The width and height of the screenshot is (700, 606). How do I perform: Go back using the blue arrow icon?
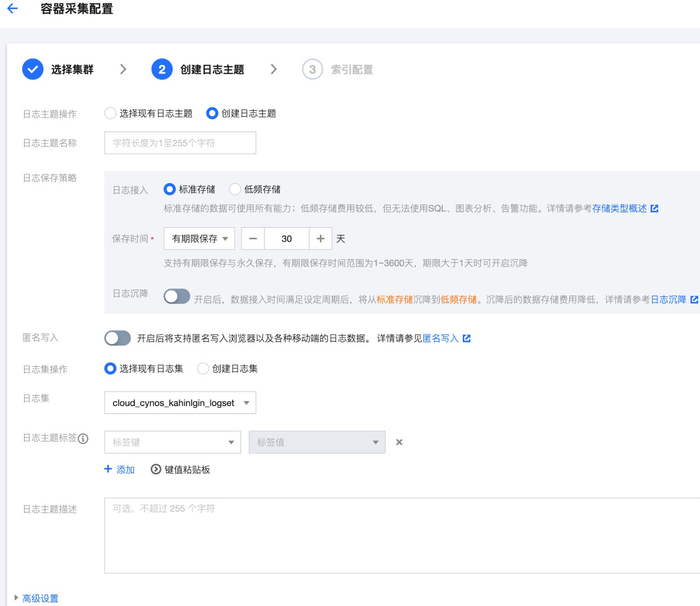coord(12,8)
